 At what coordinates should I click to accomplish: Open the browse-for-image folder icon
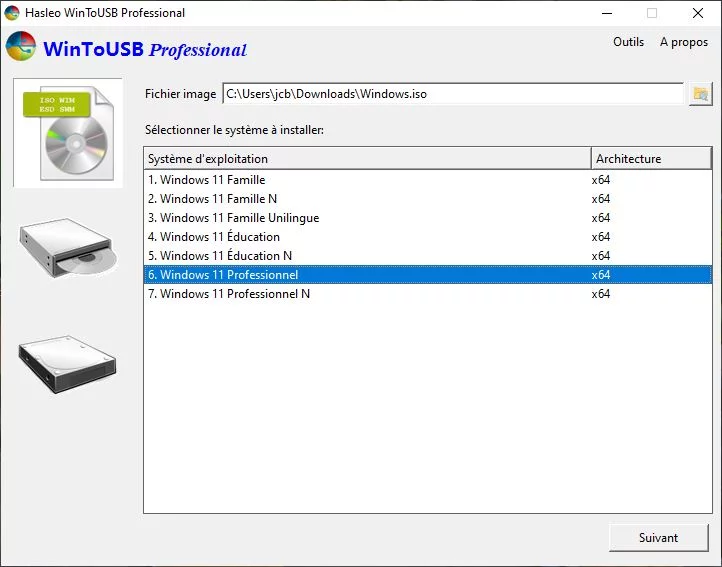pos(700,94)
